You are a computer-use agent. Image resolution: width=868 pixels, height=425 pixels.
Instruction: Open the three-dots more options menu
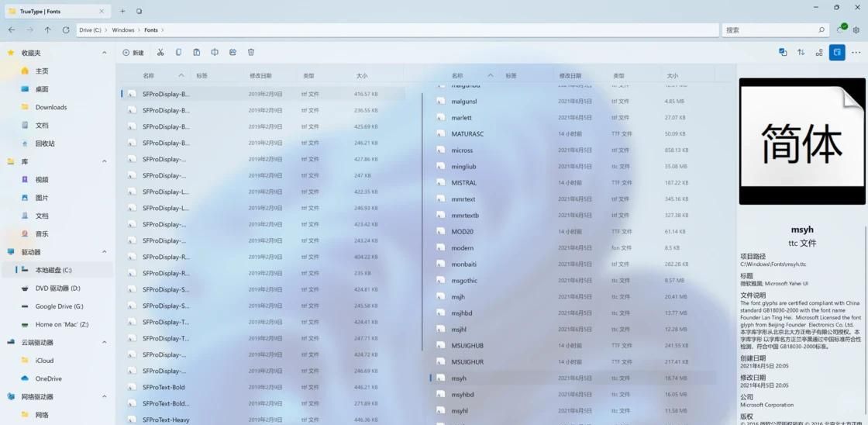coord(856,52)
